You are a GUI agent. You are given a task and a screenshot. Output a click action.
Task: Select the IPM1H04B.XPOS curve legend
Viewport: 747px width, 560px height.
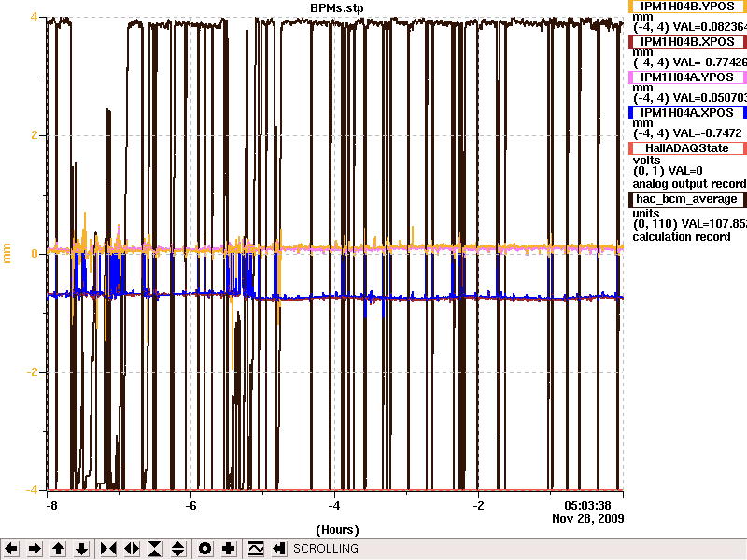click(687, 42)
